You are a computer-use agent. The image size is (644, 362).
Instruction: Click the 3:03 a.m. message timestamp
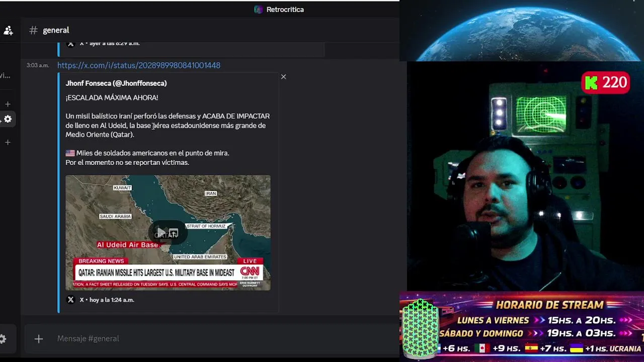point(38,65)
